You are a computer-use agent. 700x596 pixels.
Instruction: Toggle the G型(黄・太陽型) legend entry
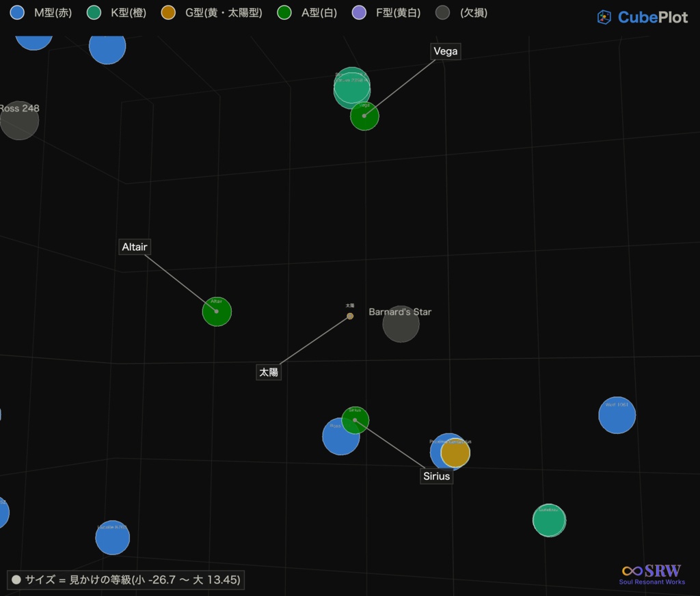212,12
